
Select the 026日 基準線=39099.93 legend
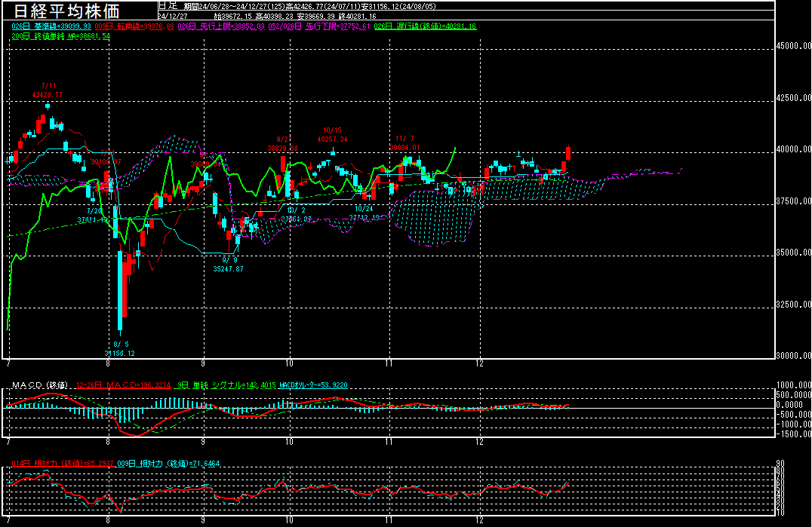coord(51,26)
